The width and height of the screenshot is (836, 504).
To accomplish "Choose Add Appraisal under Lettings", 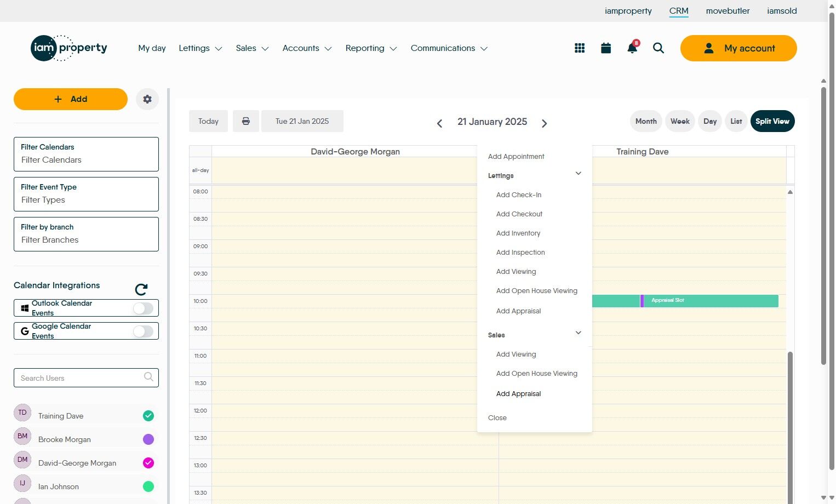I will [x=518, y=311].
